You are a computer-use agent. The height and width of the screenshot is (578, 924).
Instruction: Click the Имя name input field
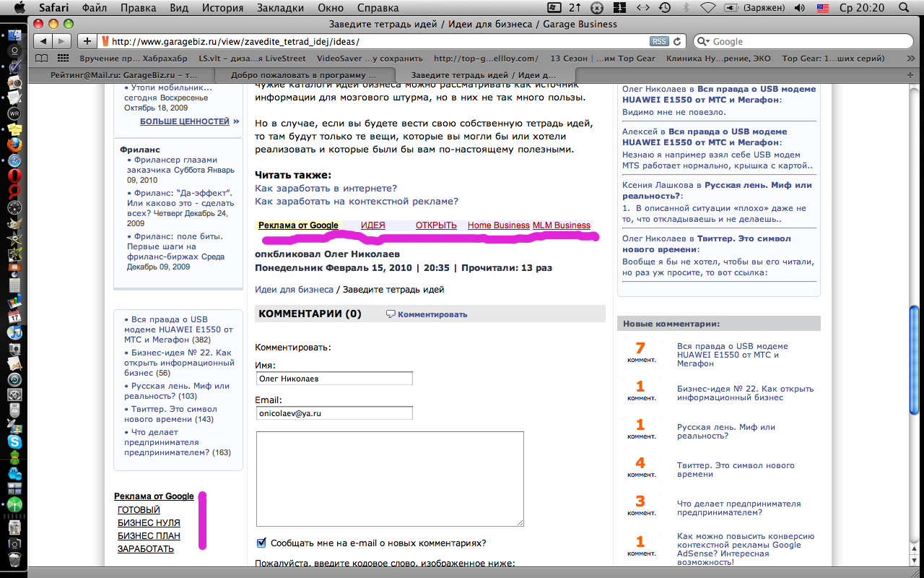(334, 379)
